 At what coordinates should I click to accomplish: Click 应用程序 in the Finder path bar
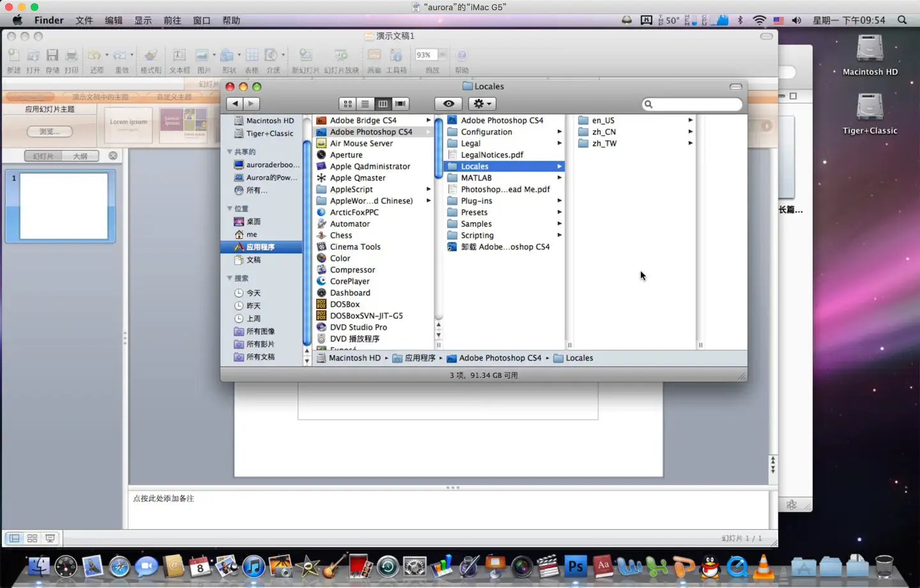(x=414, y=358)
